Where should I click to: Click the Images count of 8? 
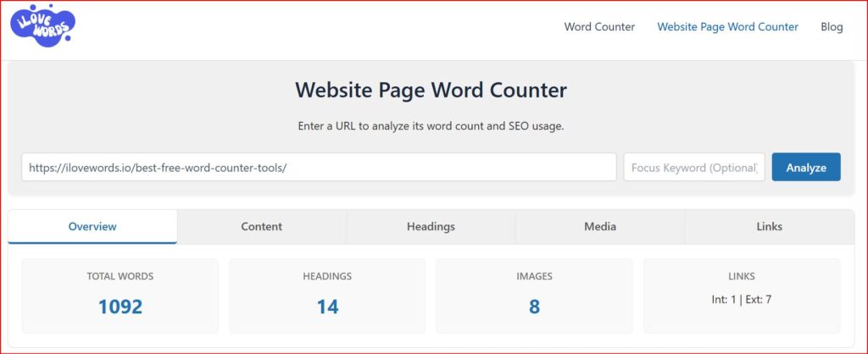534,307
